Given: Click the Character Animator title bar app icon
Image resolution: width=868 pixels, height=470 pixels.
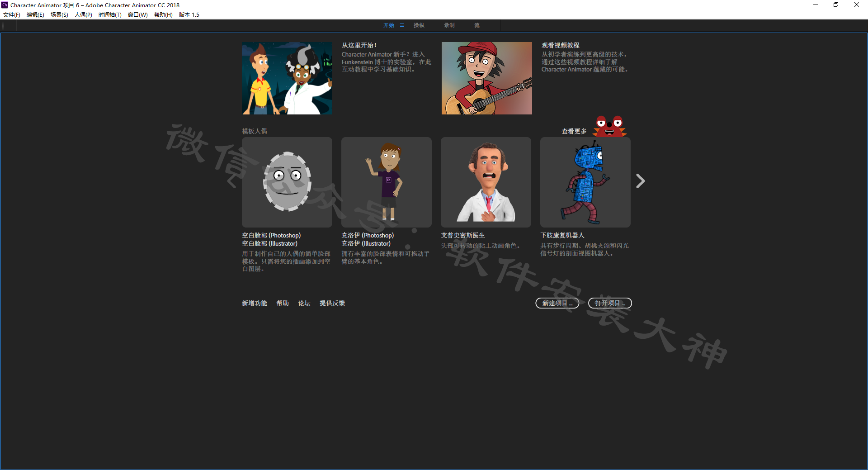Looking at the screenshot, I should tap(5, 5).
